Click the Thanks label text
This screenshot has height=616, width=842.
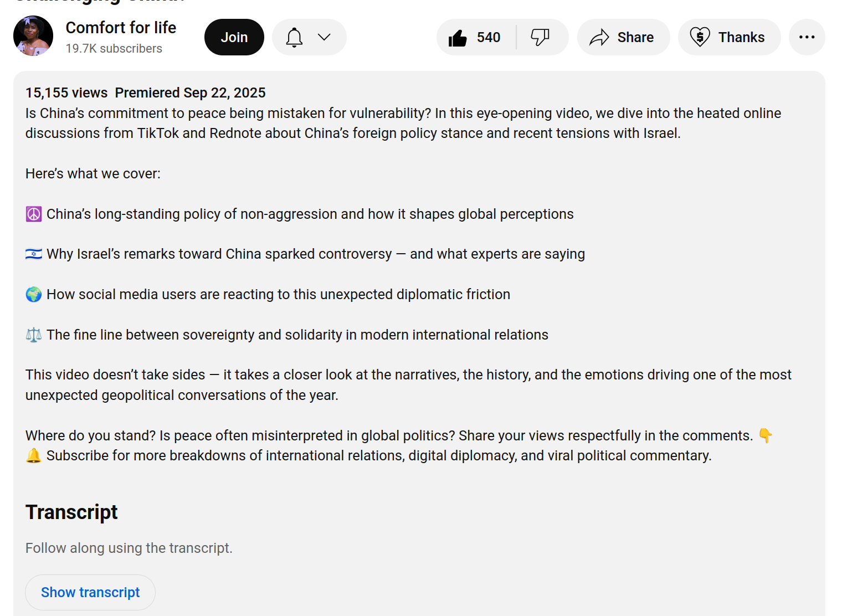pyautogui.click(x=741, y=37)
